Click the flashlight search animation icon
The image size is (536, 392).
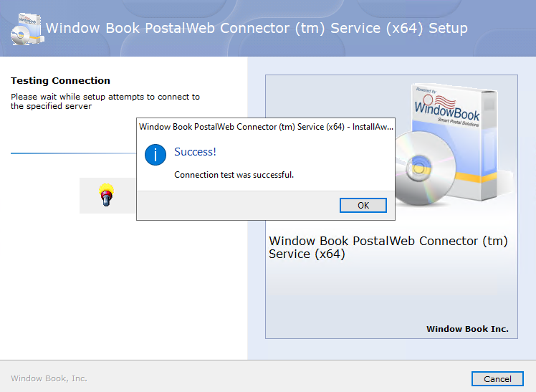[x=106, y=195]
